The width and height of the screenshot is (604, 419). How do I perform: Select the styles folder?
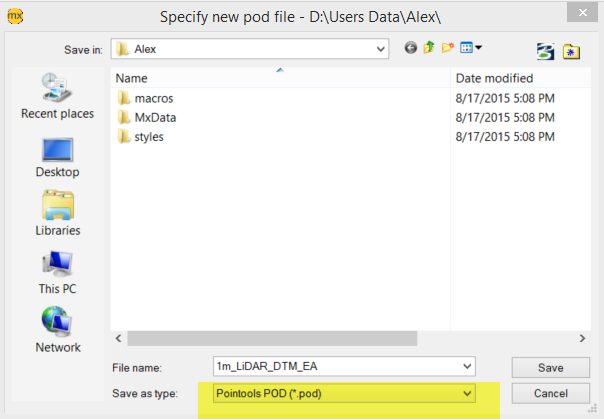tap(149, 137)
